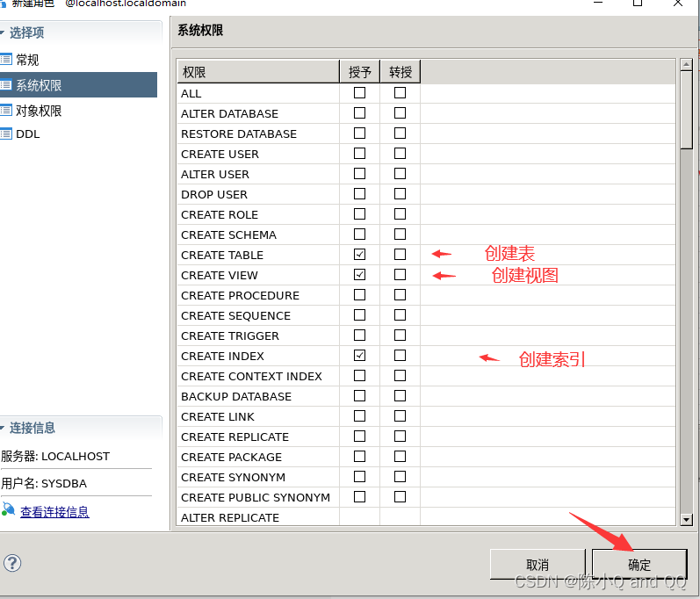Click the permissions list scrollbar thumb

pyautogui.click(x=686, y=110)
